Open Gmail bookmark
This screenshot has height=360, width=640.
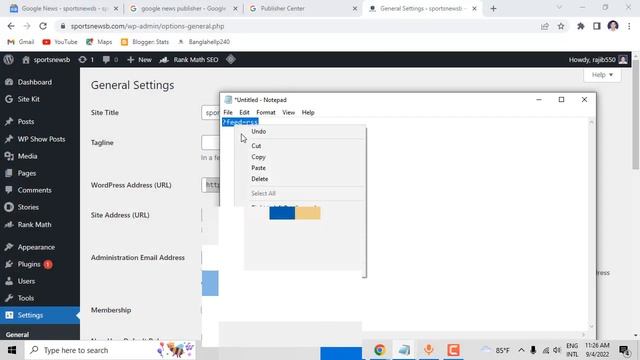(x=21, y=42)
